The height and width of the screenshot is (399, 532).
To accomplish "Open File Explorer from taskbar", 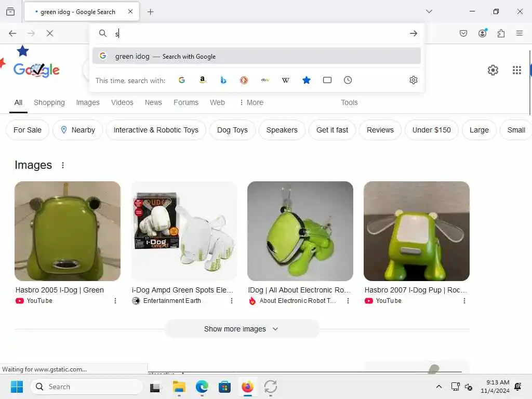I will 179,387.
